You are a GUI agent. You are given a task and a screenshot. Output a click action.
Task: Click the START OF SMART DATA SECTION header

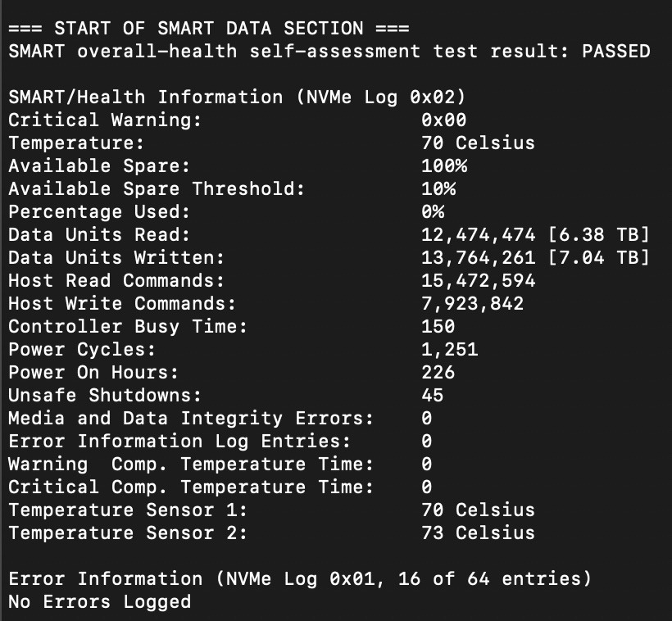(209, 29)
